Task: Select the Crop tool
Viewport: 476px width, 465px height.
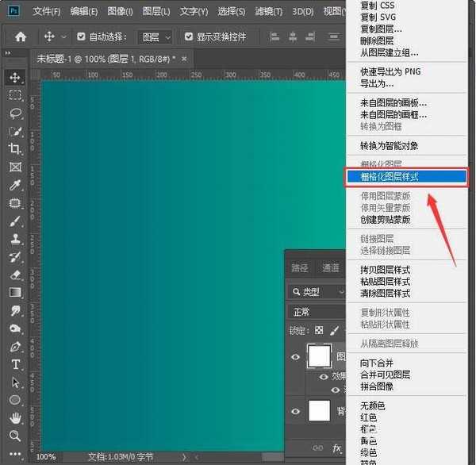Action: [x=14, y=149]
